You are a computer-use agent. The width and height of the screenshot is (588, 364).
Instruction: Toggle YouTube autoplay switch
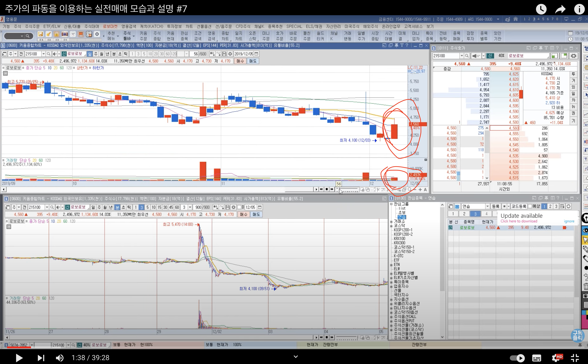tap(517, 358)
